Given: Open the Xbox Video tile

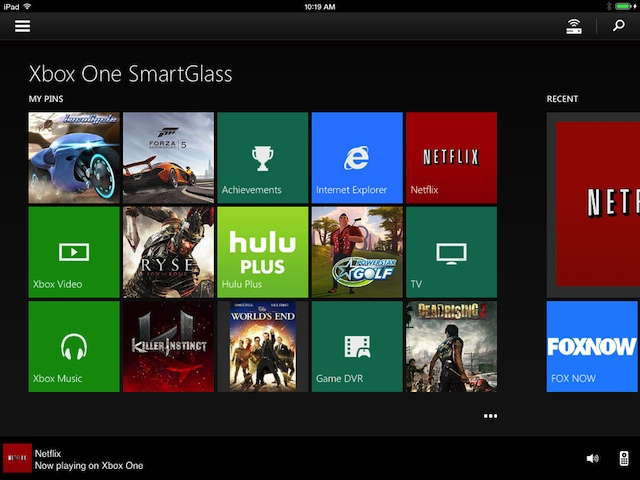Looking at the screenshot, I should coord(74,252).
